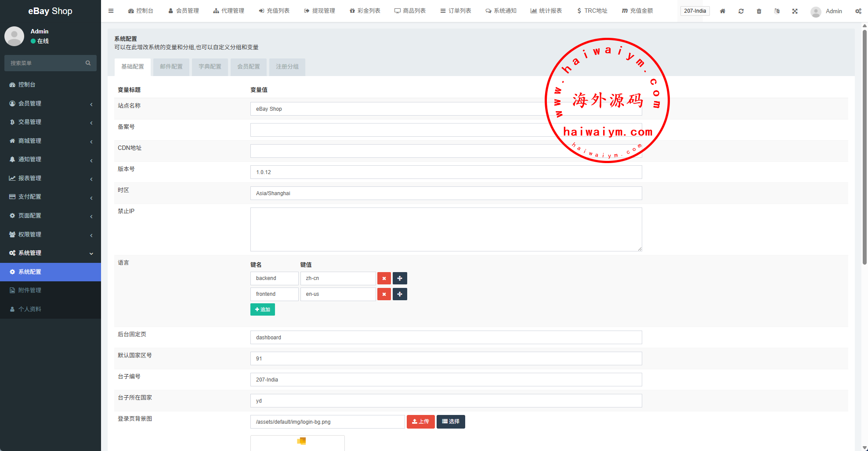Click the trash clear-cache icon

[759, 11]
